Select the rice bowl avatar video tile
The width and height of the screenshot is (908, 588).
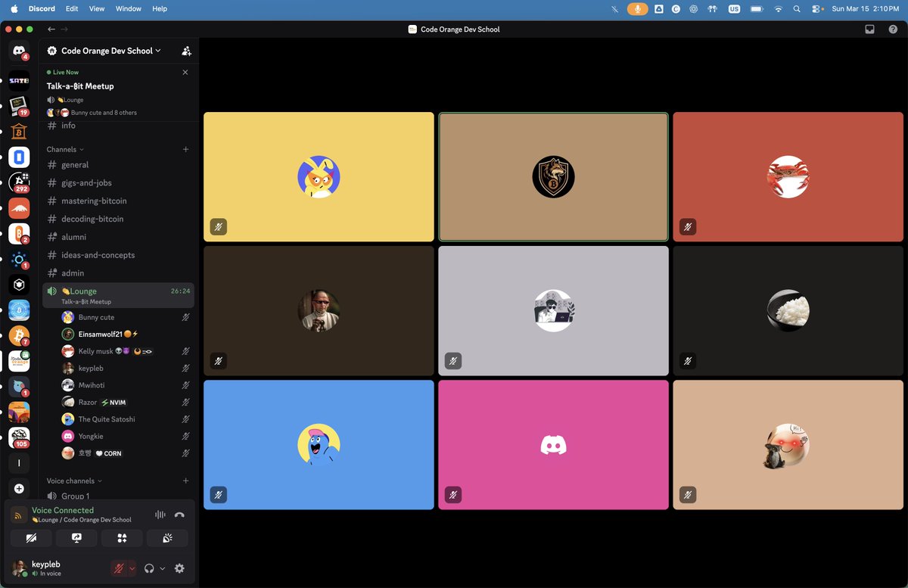788,311
